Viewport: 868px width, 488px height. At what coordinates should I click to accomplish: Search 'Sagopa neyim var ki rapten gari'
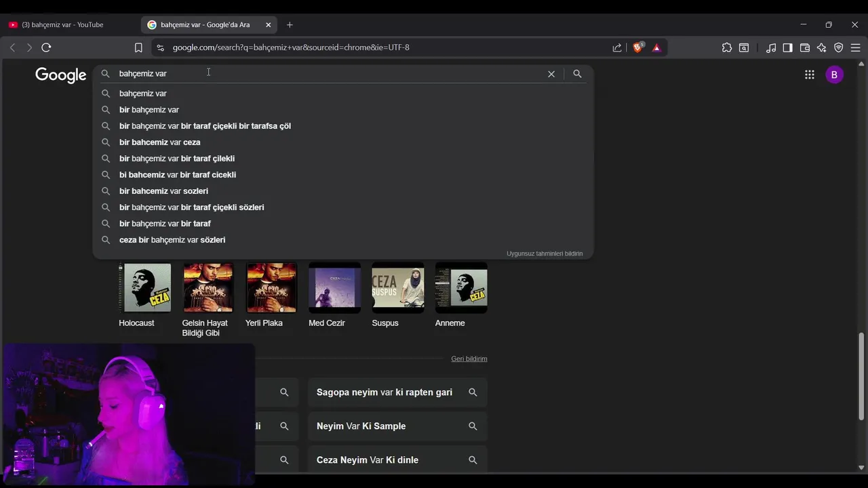coord(397,392)
